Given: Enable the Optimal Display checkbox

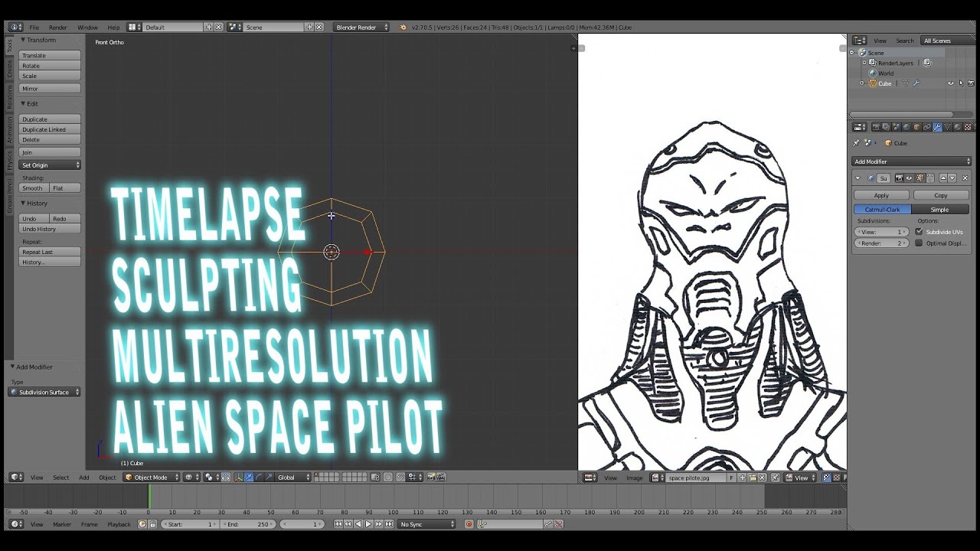Looking at the screenshot, I should click(919, 243).
